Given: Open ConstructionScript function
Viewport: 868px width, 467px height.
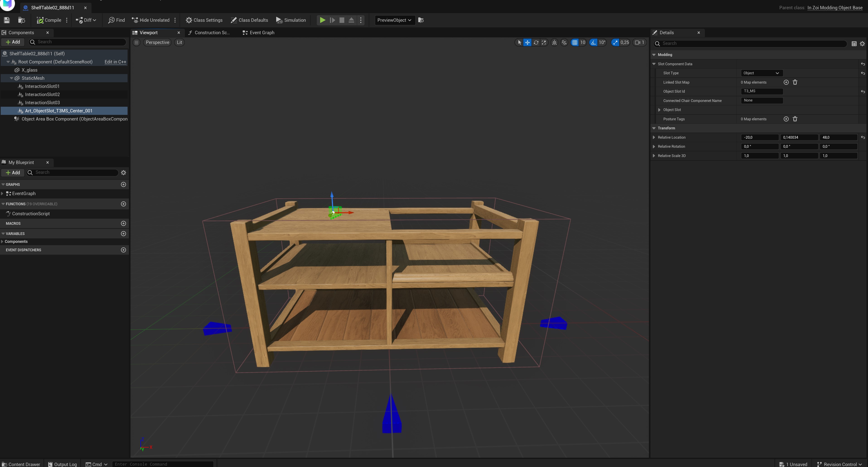Looking at the screenshot, I should (x=31, y=214).
